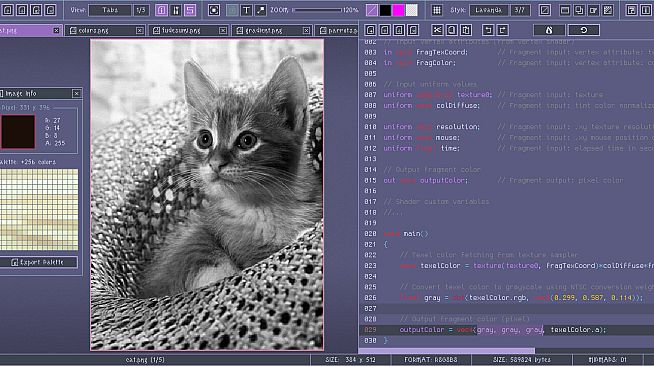Screen dimensions: 654x366
Task: Toggle the highlighted info panel icon
Action: click(161, 10)
